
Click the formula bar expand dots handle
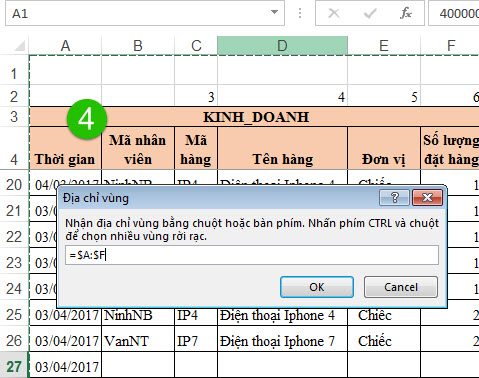(300, 13)
